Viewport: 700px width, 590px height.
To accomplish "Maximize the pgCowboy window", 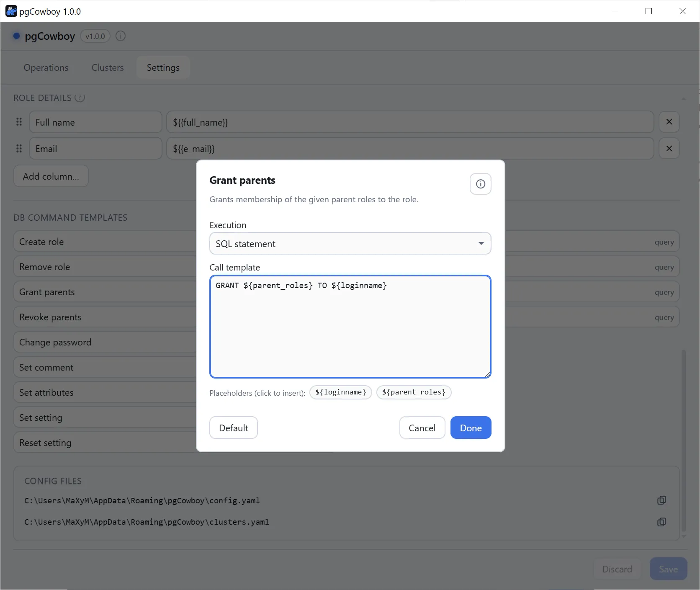I will [x=649, y=11].
